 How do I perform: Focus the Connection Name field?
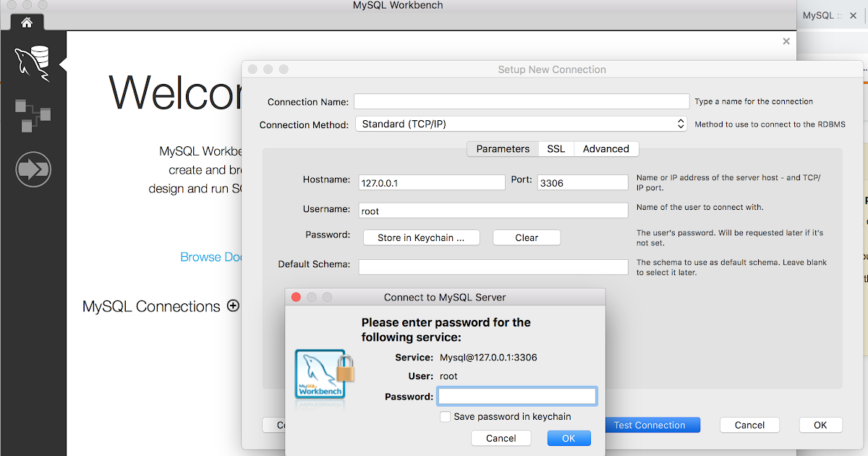(522, 101)
